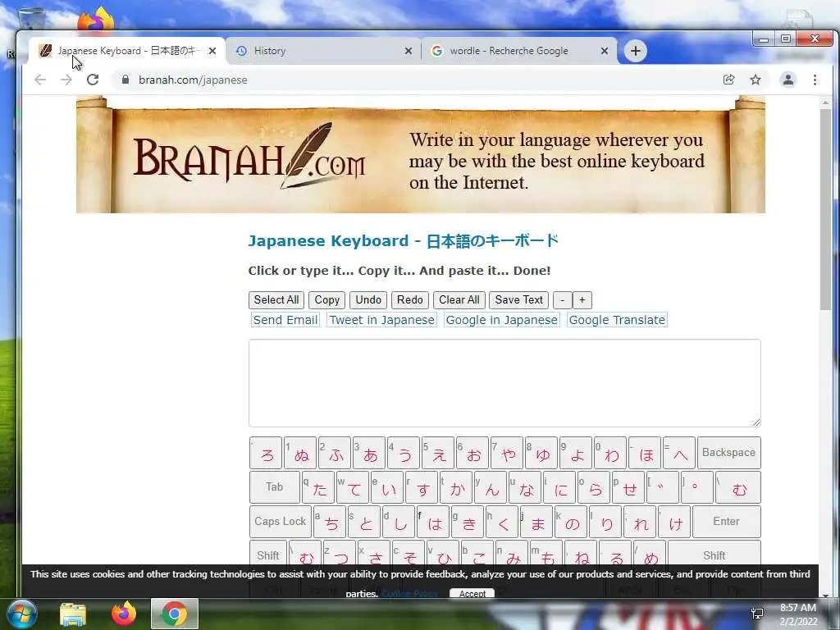Bookmark this page with the star icon

(756, 80)
